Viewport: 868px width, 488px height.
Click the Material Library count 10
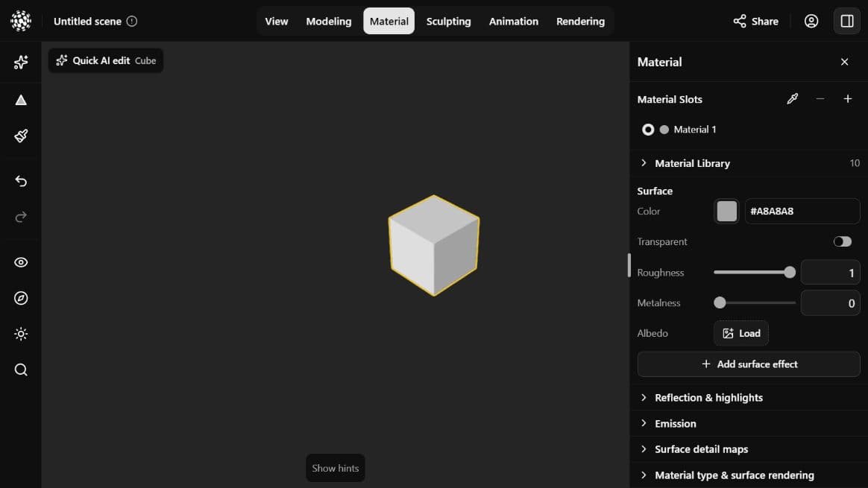[854, 163]
